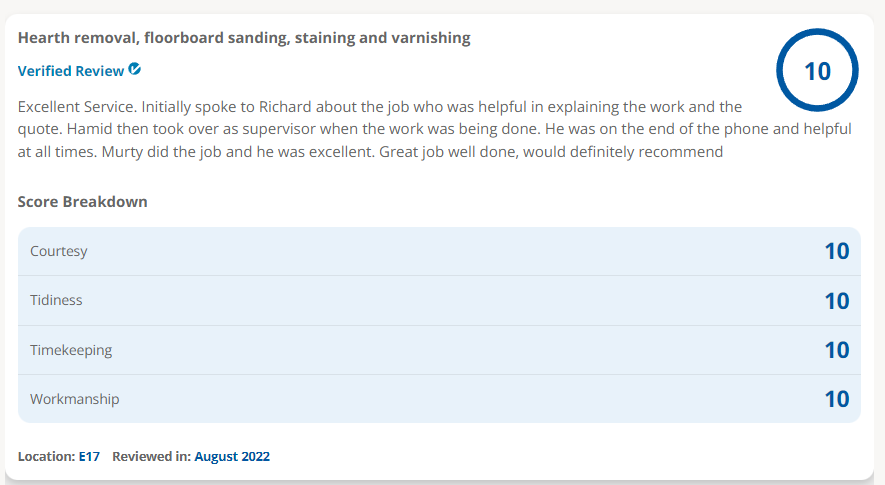Select the E17 location link
This screenshot has width=885, height=485.
89,456
